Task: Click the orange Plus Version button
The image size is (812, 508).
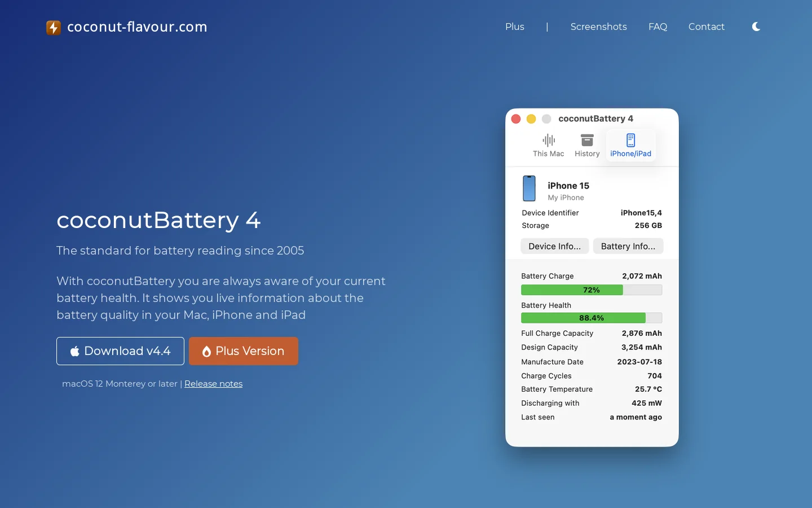Action: point(244,351)
